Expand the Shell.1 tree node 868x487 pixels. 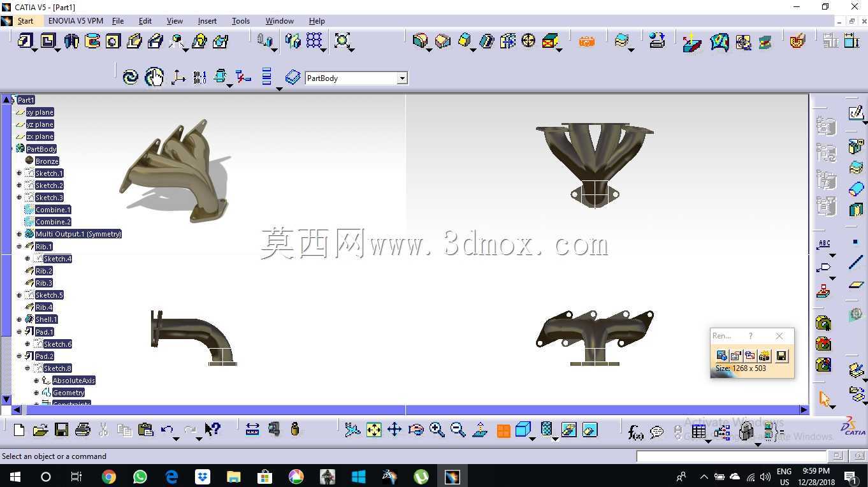tap(19, 319)
